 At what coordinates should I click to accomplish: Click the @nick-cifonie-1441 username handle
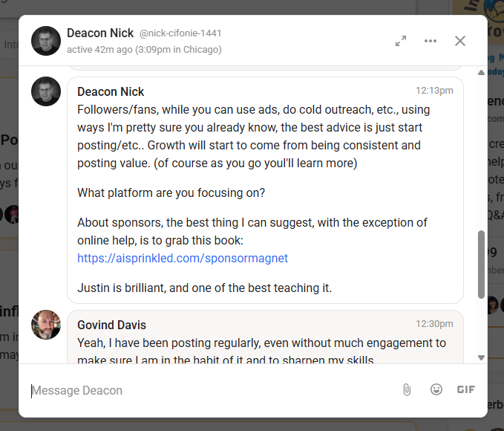[180, 33]
